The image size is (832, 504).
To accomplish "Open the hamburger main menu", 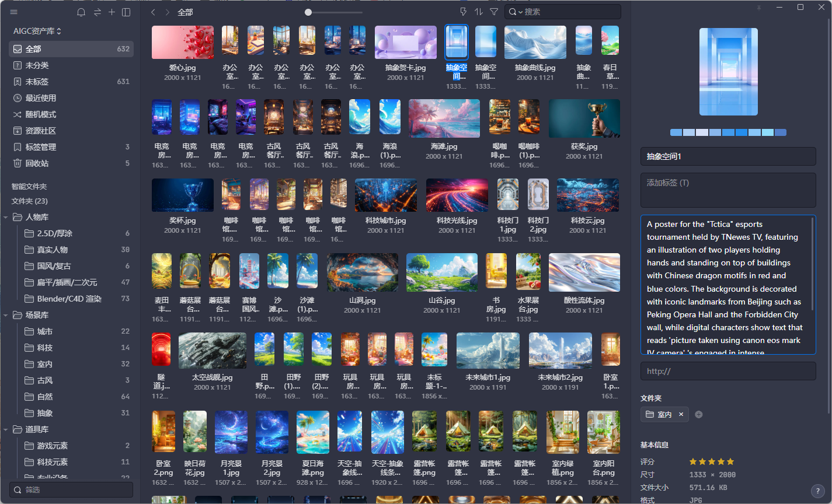I will click(14, 12).
